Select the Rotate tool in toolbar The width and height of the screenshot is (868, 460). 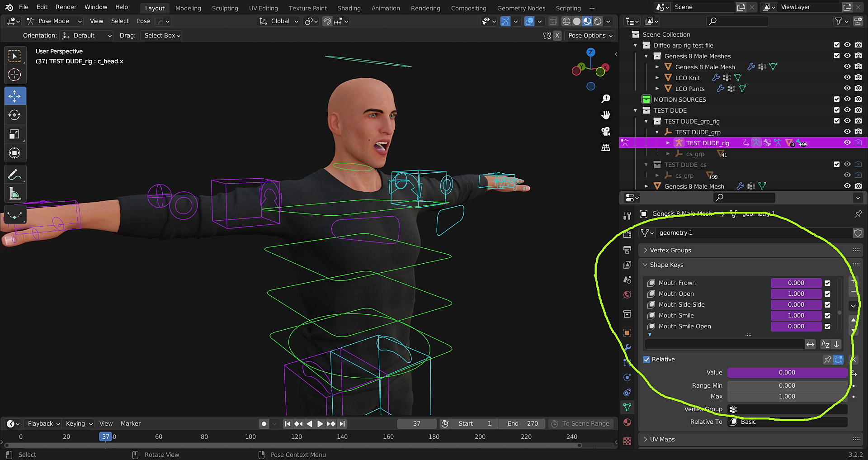point(15,115)
